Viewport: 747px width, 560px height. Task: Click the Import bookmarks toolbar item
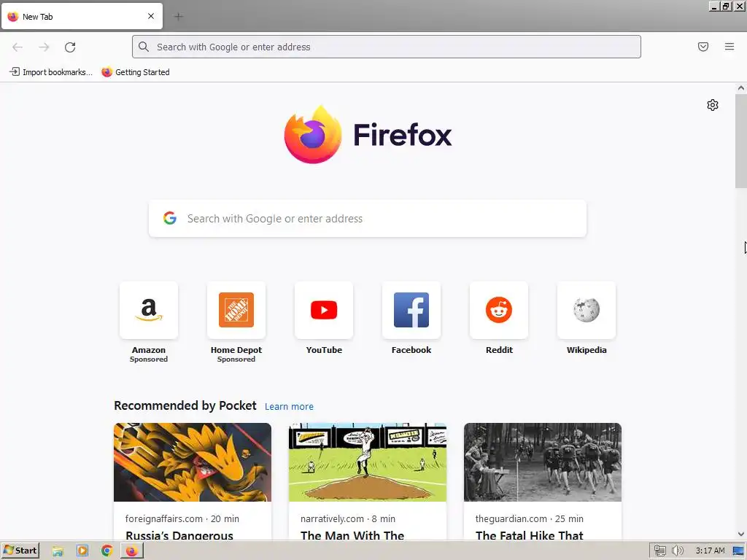pos(51,72)
